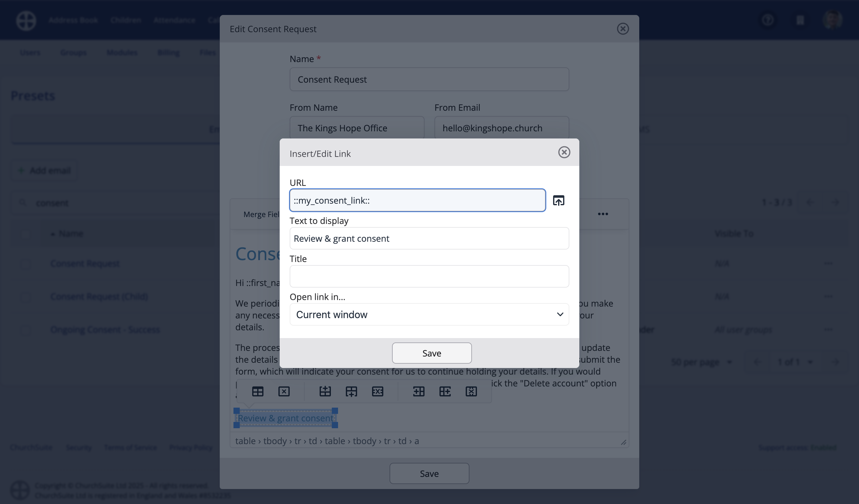Screen dimensions: 859x504
Task: Switch to the Groups tab
Action: click(x=73, y=52)
